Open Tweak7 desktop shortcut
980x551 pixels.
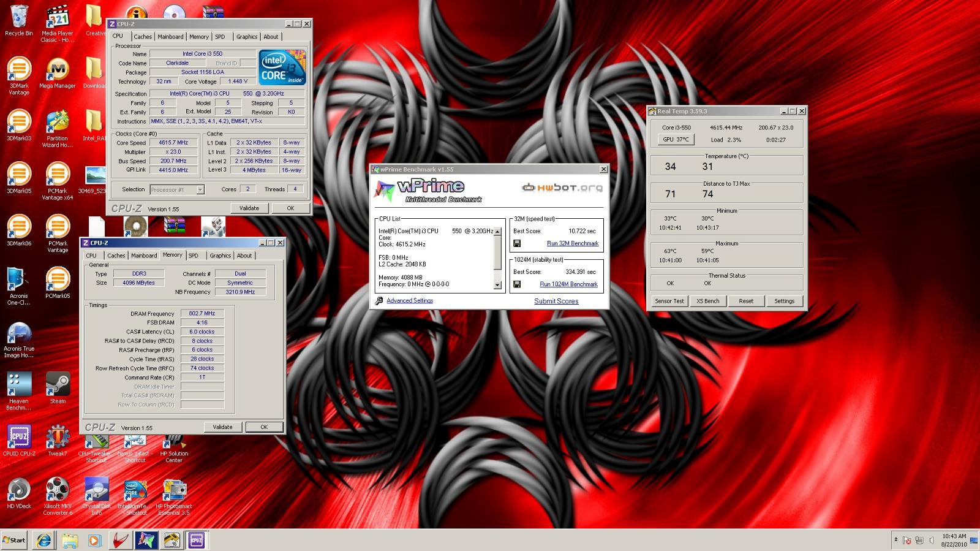tap(57, 440)
